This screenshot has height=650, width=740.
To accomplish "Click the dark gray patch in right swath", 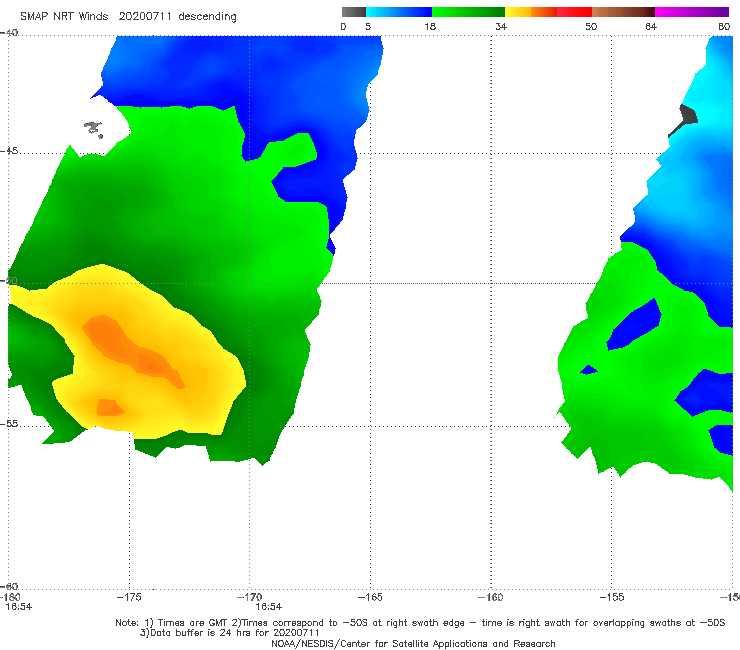I will (683, 120).
